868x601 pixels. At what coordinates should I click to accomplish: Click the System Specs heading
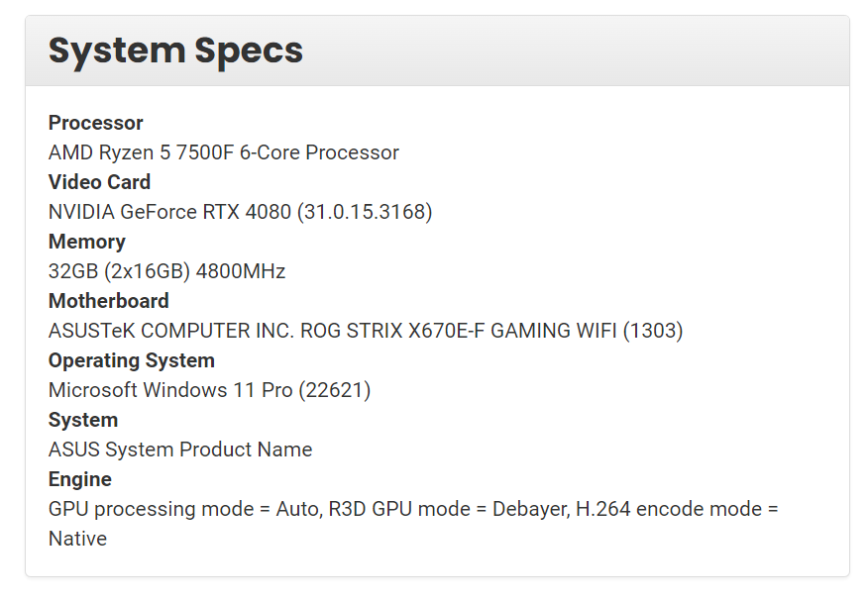[x=175, y=50]
